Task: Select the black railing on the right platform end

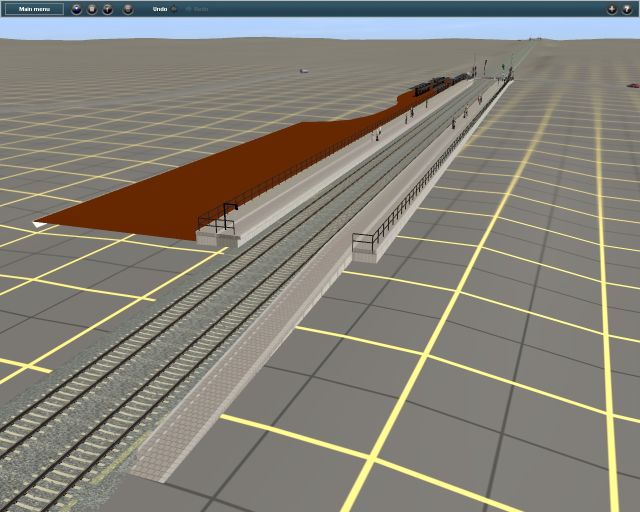Action: click(x=366, y=240)
